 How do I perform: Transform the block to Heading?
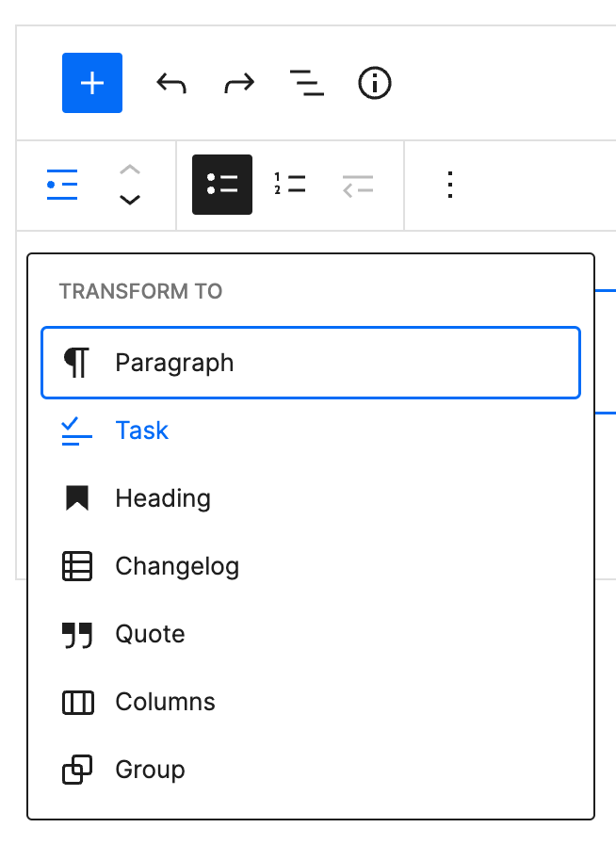[163, 498]
